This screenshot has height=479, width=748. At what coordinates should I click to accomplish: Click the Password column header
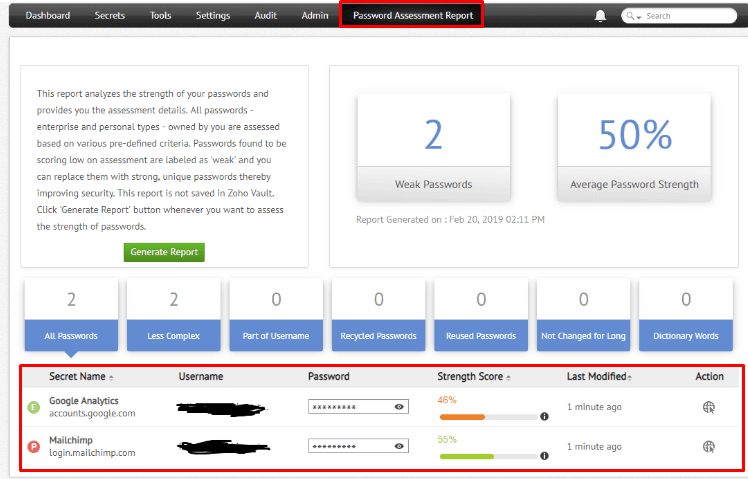[329, 376]
